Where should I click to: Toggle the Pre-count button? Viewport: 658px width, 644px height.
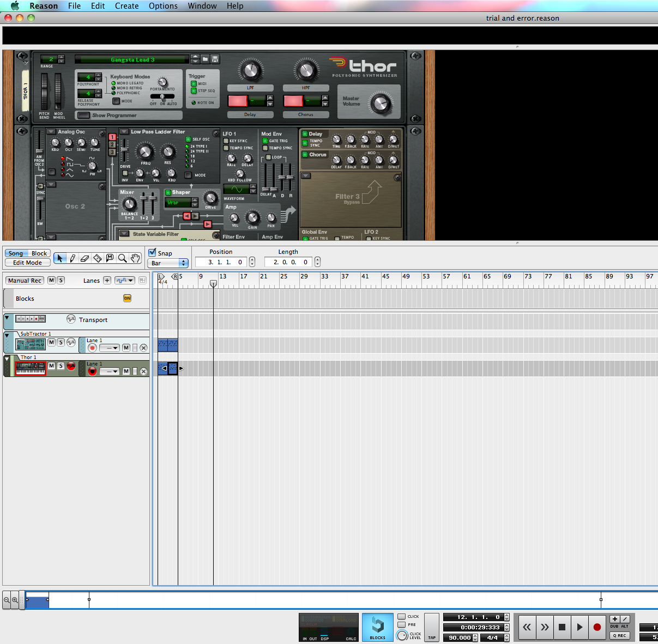[x=402, y=624]
